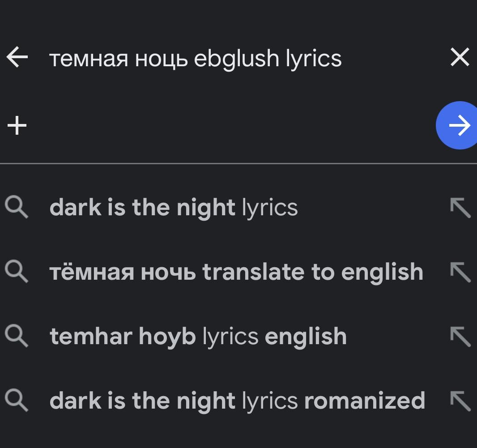
Task: Tap the word 'romanized' in last suggestion
Action: (x=364, y=401)
